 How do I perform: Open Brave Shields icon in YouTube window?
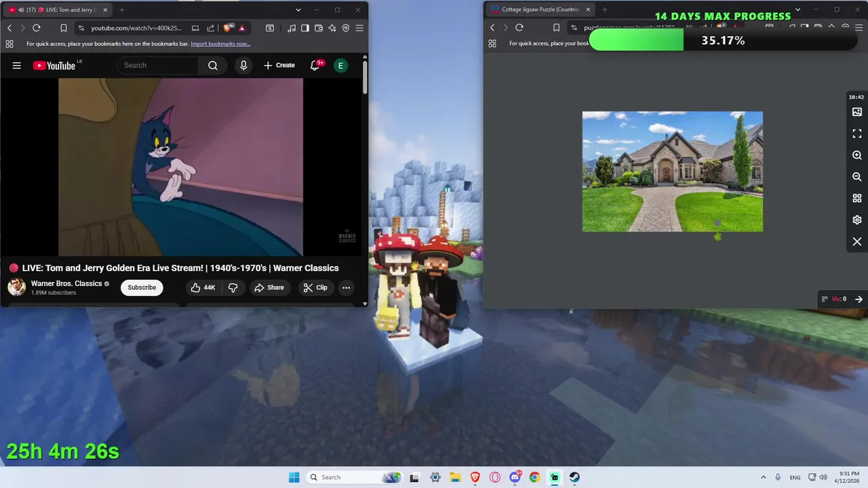[228, 28]
